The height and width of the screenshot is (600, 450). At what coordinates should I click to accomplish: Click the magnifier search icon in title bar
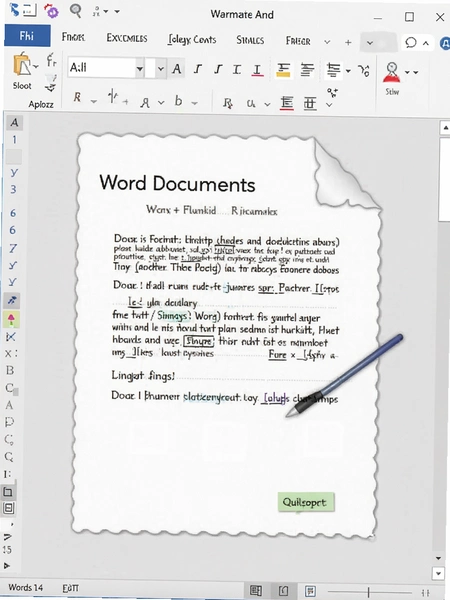76,10
